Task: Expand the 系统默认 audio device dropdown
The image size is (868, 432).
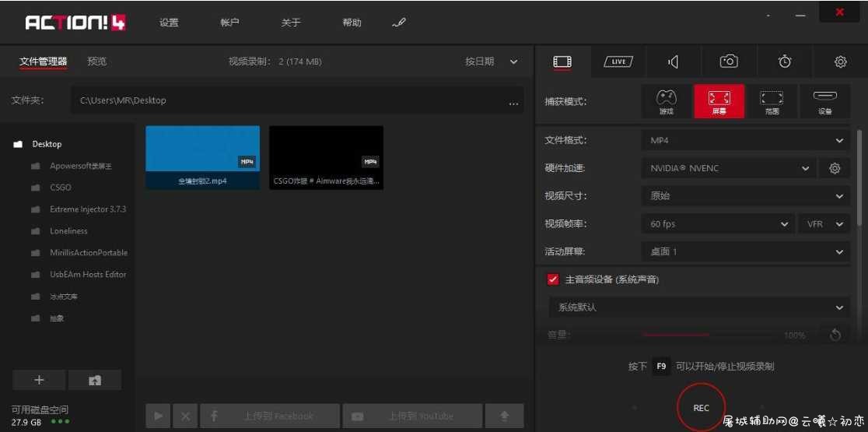Action: point(699,307)
